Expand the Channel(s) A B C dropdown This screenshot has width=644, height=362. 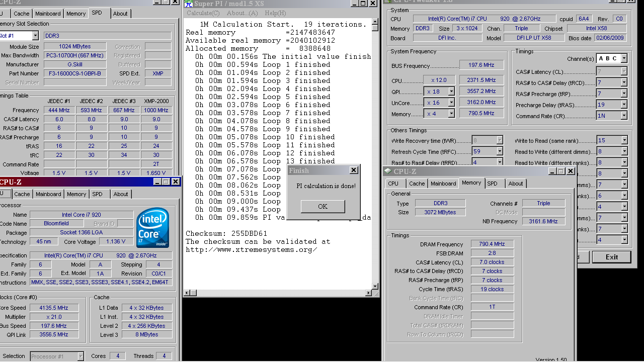tap(624, 58)
